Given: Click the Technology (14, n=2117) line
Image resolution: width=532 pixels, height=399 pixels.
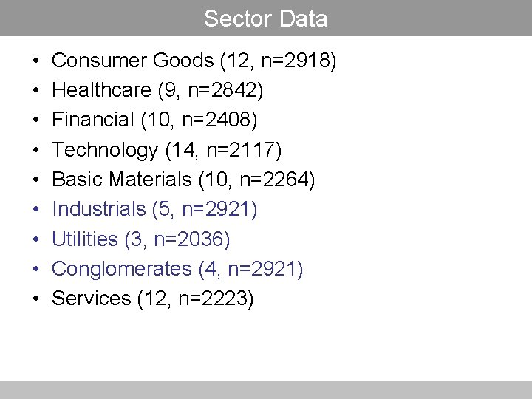Looking at the screenshot, I should [167, 150].
